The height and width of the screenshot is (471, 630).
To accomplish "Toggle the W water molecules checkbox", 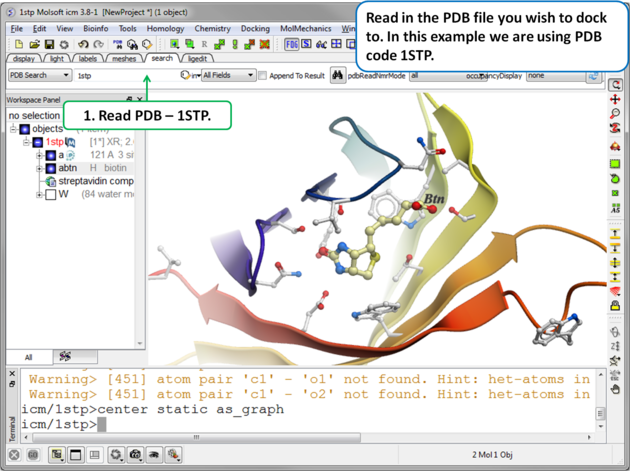I will pyautogui.click(x=50, y=195).
